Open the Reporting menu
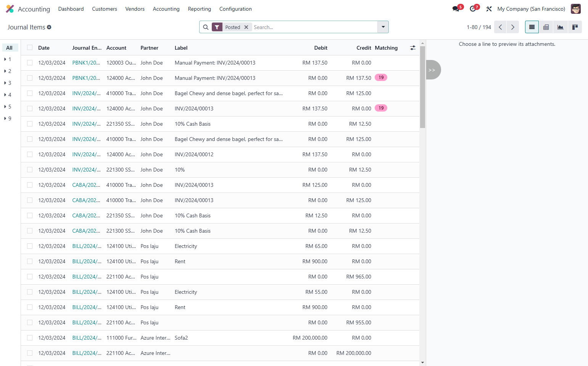The width and height of the screenshot is (588, 366). tap(199, 9)
